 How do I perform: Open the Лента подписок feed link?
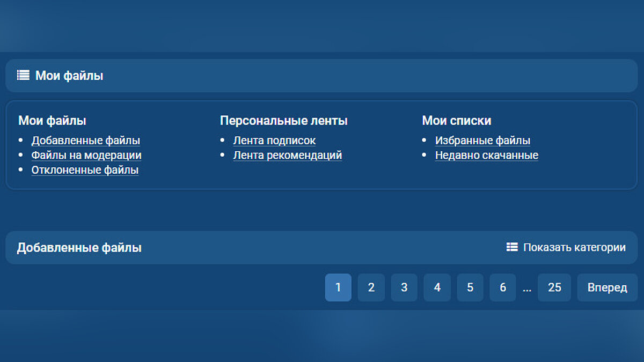point(274,141)
